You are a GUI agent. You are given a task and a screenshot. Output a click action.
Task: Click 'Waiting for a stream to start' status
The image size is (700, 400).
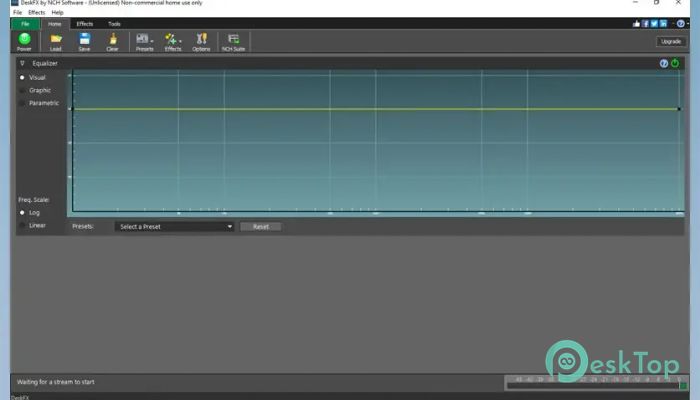click(56, 382)
